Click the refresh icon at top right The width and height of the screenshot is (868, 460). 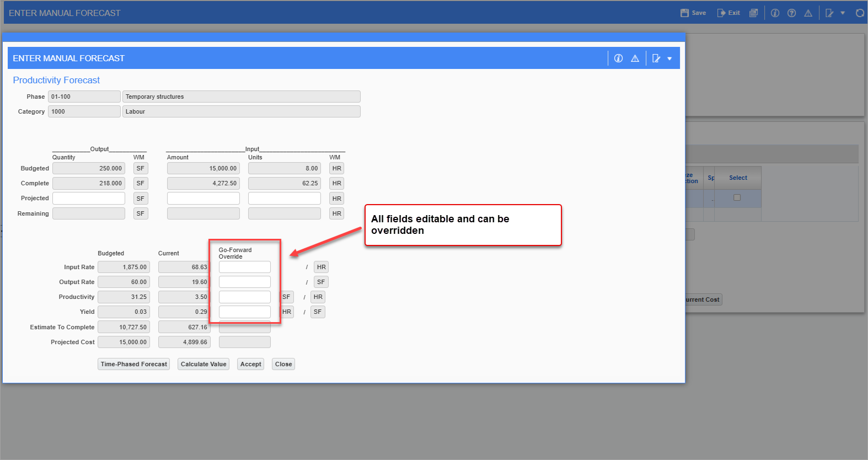860,13
